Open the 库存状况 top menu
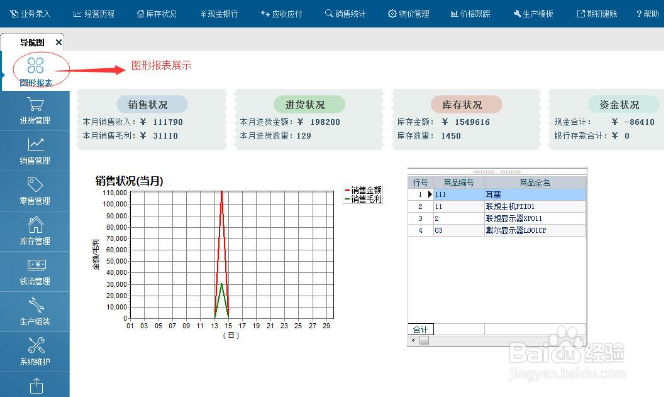Screen dimensions: 664x397 pos(156,14)
